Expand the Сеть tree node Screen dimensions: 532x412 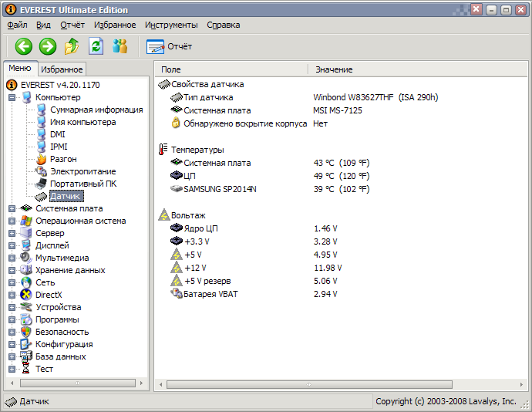(12, 282)
